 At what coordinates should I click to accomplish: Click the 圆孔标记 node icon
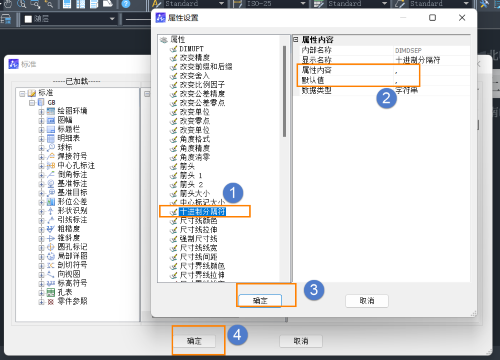pos(51,247)
